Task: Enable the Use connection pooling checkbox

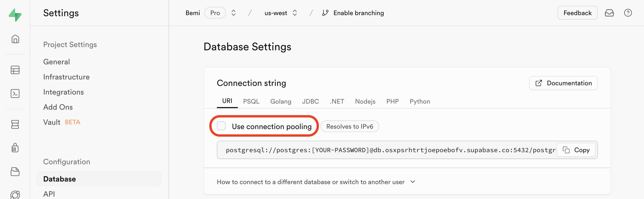Action: coord(221,126)
